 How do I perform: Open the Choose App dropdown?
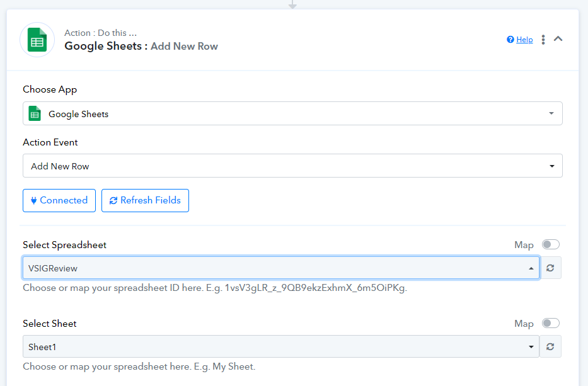(292, 113)
